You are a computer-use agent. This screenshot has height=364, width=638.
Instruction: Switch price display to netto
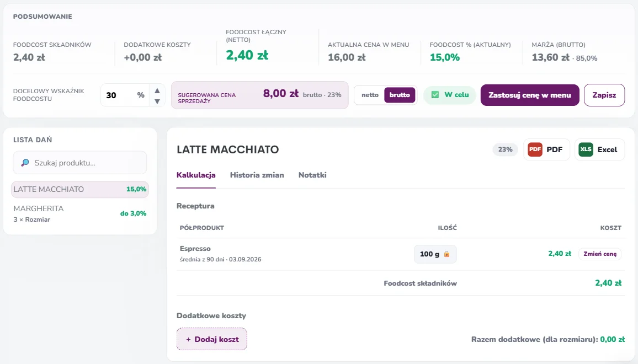click(x=370, y=95)
